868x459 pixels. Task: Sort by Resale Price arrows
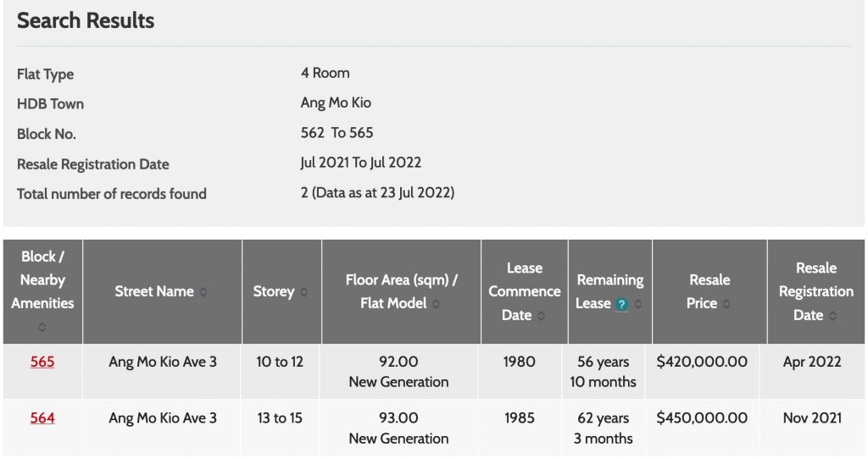[726, 304]
